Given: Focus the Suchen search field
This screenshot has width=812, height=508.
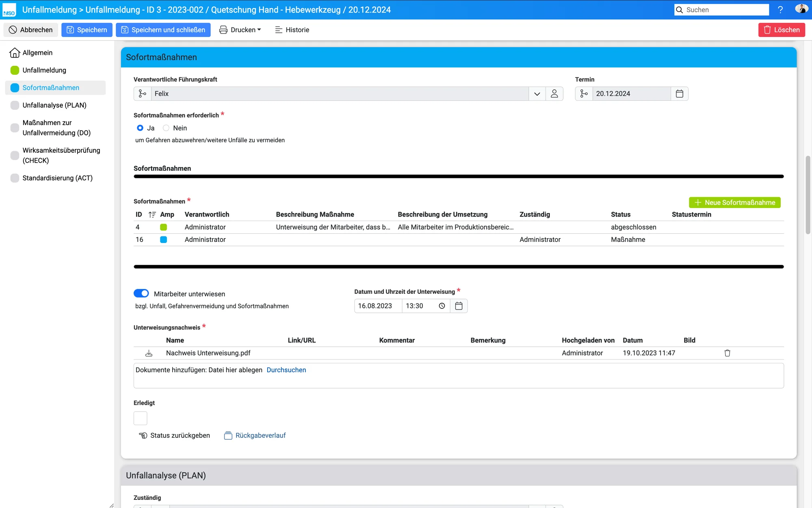Looking at the screenshot, I should (721, 10).
